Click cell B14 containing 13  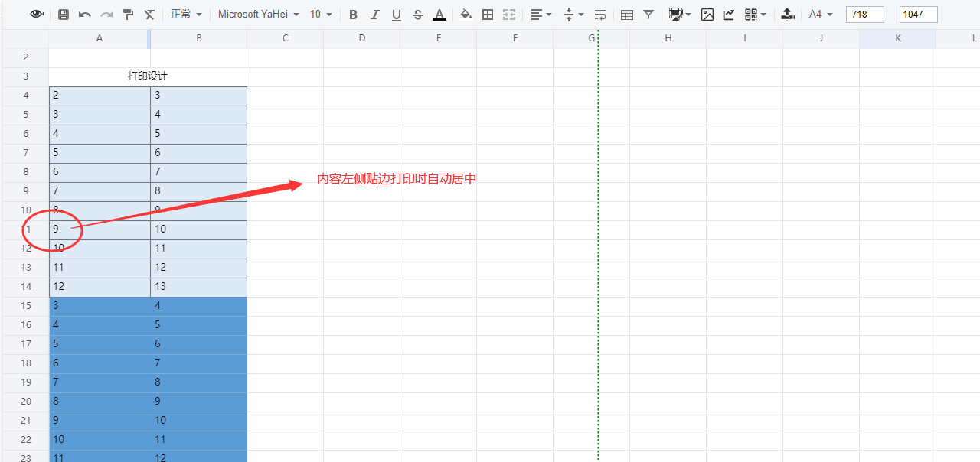[199, 287]
